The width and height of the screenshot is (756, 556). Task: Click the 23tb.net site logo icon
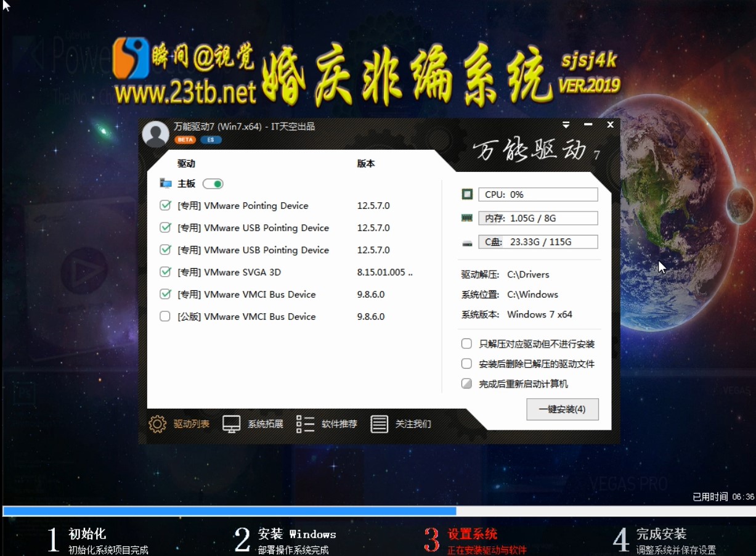tap(131, 59)
